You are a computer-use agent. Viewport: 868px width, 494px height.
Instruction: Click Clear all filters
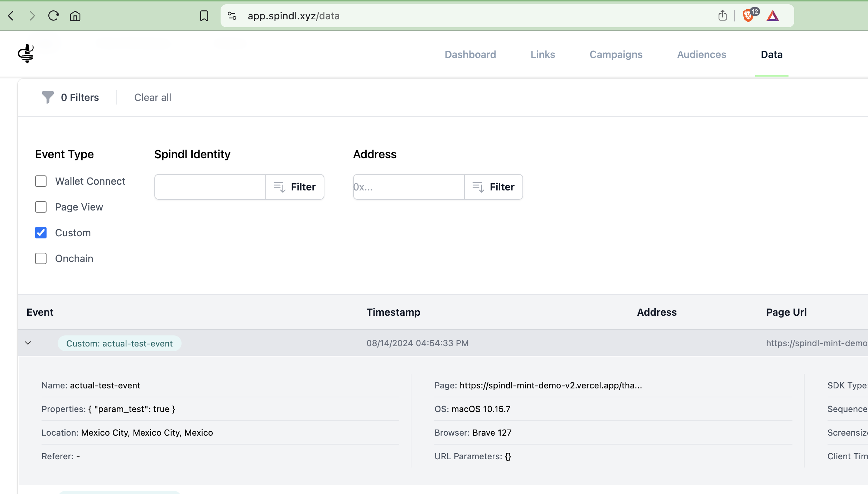click(x=153, y=97)
